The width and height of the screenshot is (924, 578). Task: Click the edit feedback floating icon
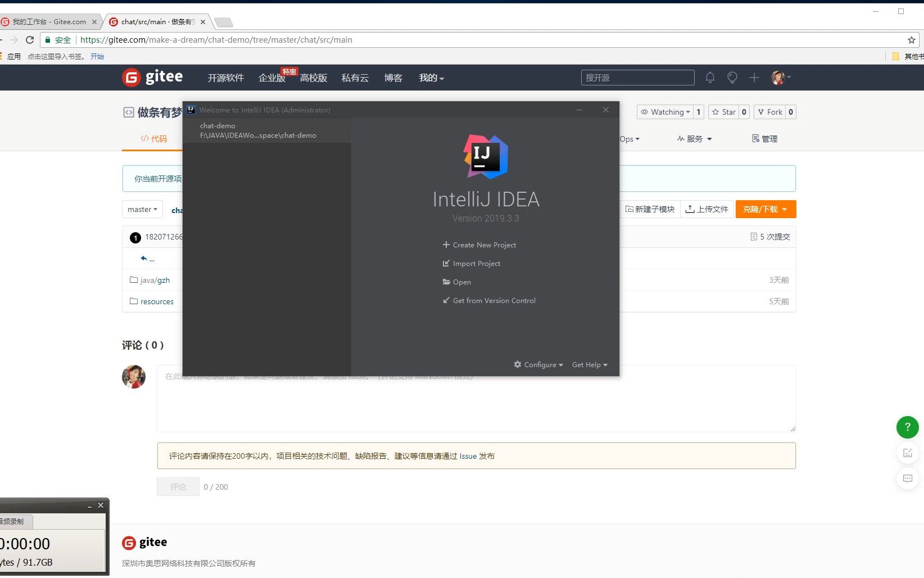907,453
